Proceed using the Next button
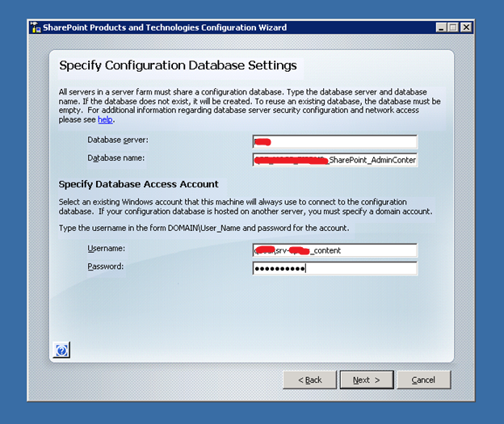504x424 pixels. 367,380
